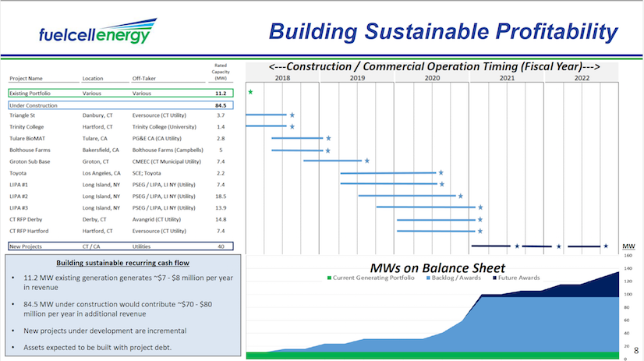Viewport: 644px width, 361px height.
Task: Click the Bakersfield, CA location cell
Action: click(101, 150)
